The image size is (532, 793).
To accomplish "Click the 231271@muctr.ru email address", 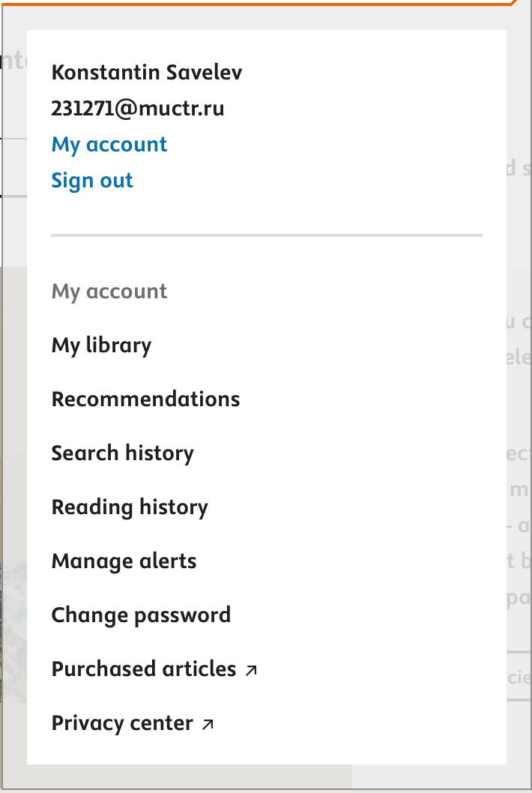I will 138,109.
